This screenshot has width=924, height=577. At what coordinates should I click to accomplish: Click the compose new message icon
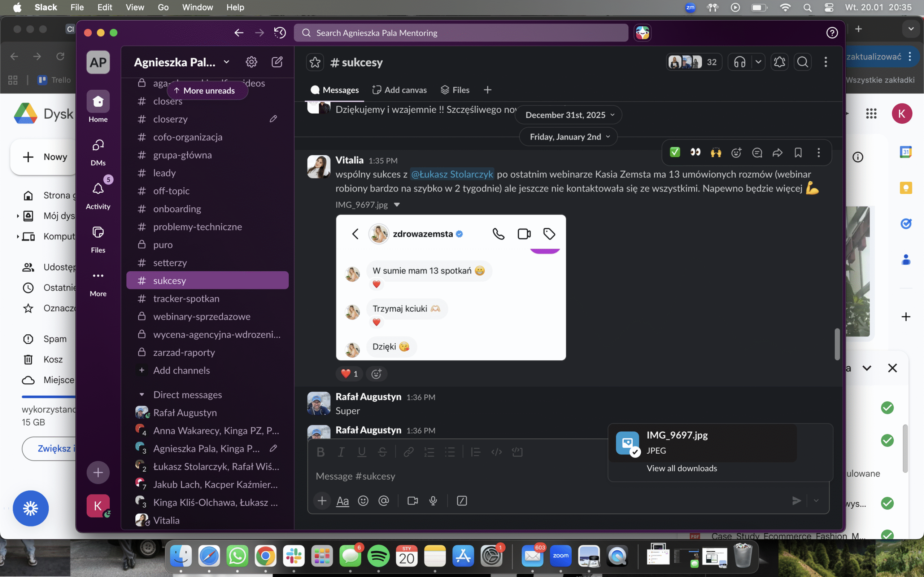point(277,62)
